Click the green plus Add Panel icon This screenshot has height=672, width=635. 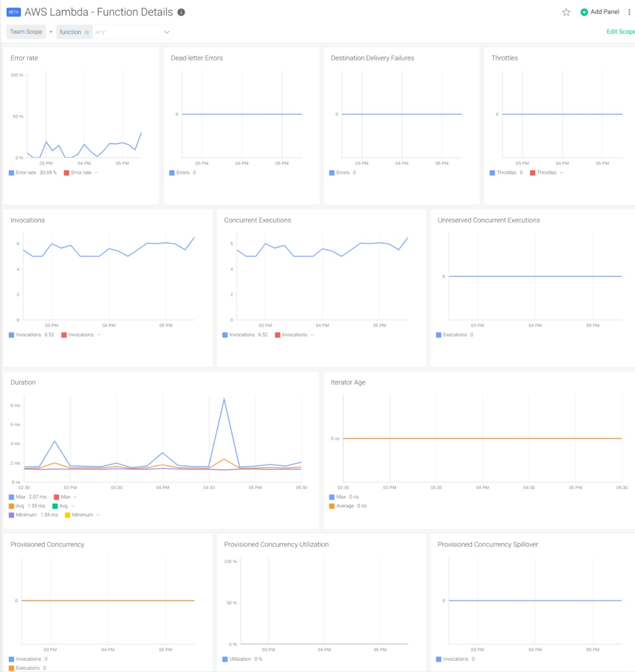coord(584,12)
